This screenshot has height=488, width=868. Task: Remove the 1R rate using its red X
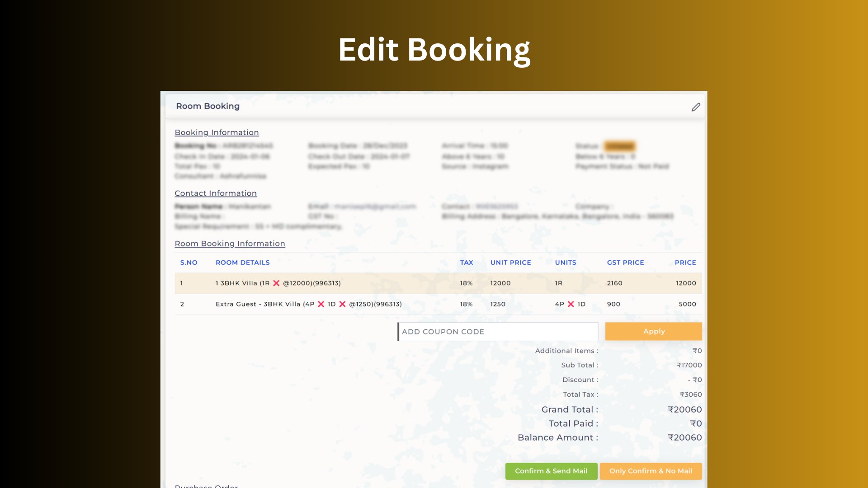tap(277, 283)
